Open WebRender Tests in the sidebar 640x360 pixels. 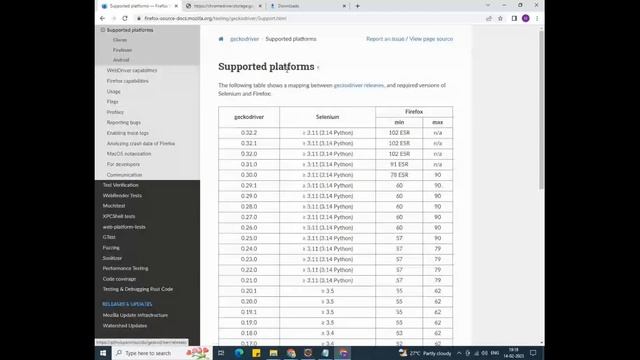pos(122,196)
